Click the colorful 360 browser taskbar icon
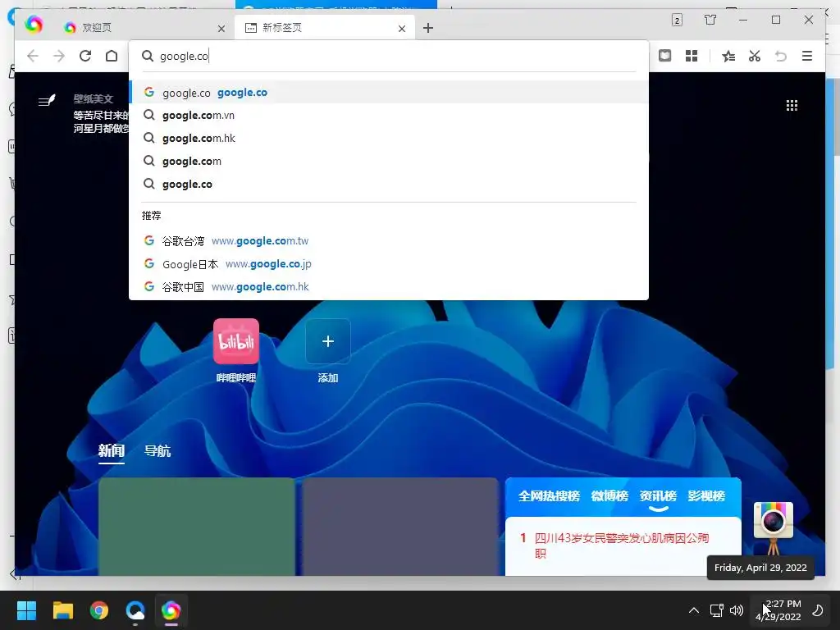This screenshot has width=840, height=630. coord(171,610)
